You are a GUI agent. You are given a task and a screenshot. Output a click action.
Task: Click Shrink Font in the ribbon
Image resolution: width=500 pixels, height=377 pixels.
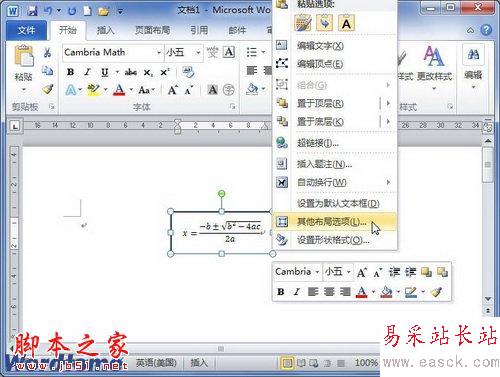point(189,90)
